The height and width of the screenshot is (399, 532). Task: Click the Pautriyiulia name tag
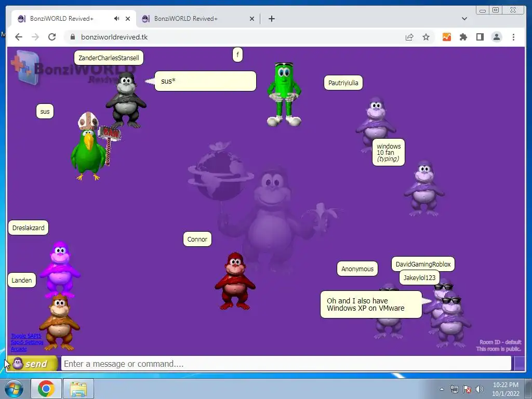[343, 83]
